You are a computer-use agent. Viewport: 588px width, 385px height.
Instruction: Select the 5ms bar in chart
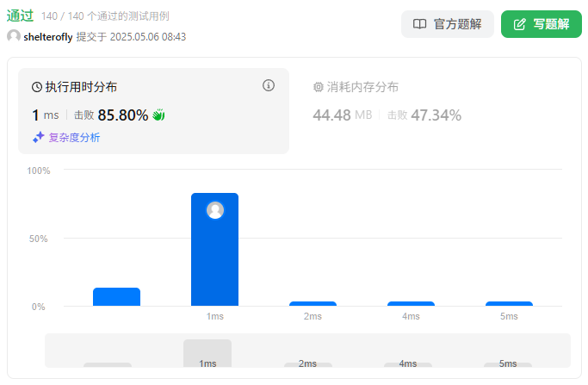[x=509, y=303]
